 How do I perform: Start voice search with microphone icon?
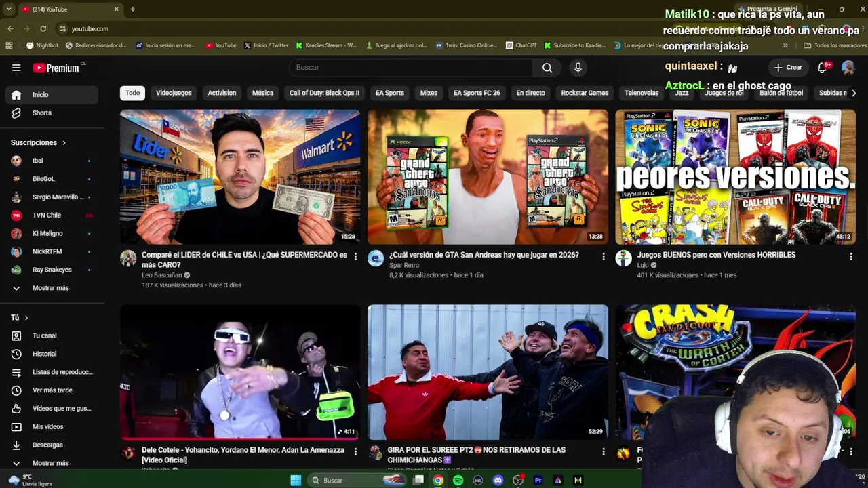pos(578,68)
